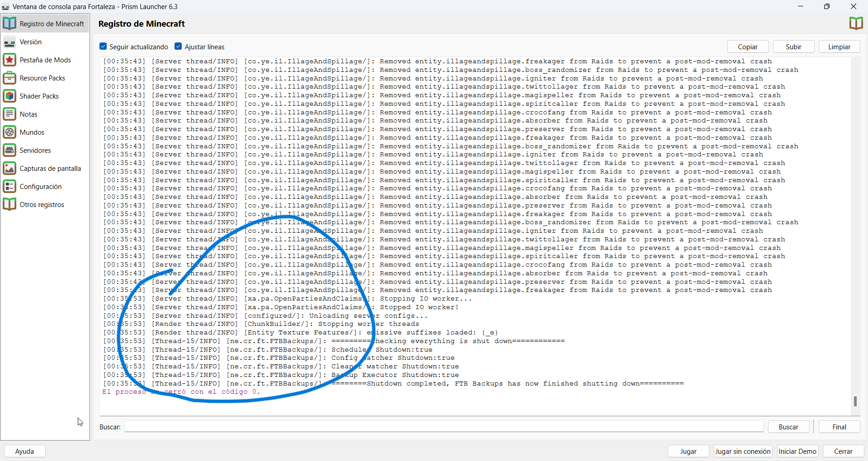This screenshot has width=868, height=461.
Task: Select the Mundos globe icon
Action: tap(9, 132)
